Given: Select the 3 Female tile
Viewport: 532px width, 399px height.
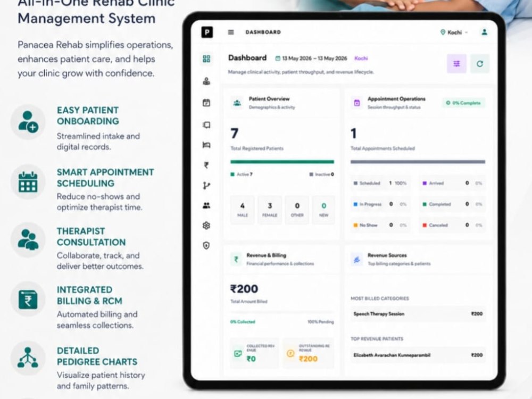Looking at the screenshot, I should point(270,210).
